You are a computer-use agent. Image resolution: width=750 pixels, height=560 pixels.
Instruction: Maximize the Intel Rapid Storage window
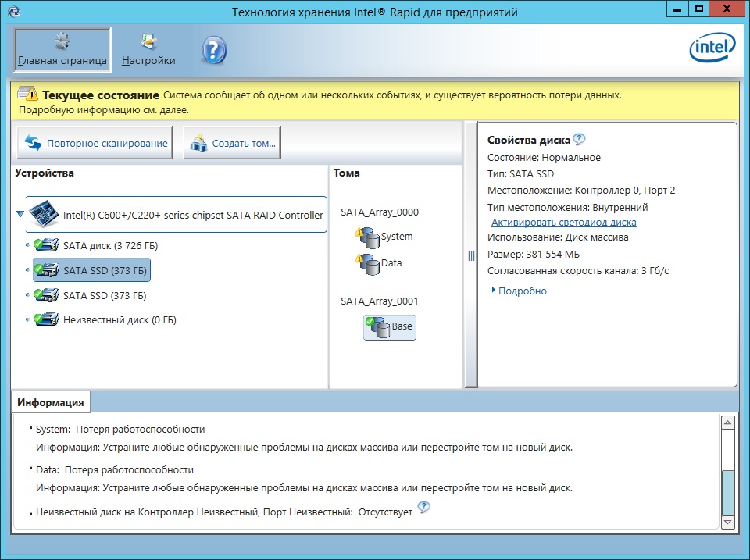coord(698,9)
